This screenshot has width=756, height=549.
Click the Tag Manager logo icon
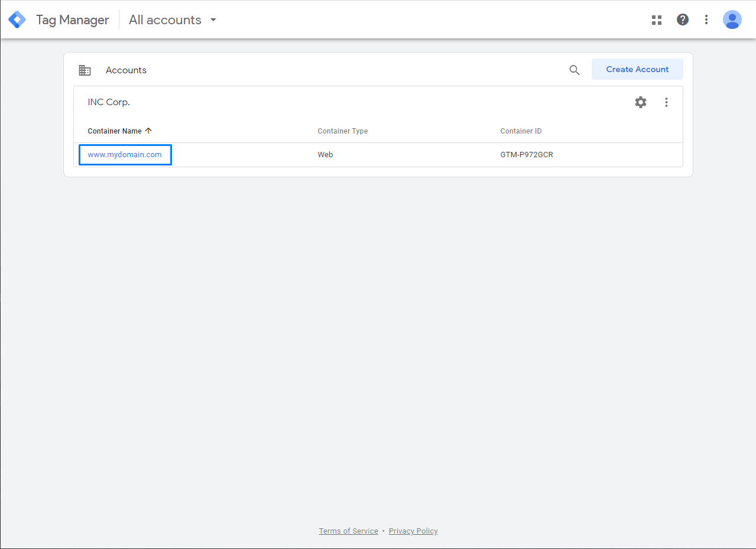(17, 20)
